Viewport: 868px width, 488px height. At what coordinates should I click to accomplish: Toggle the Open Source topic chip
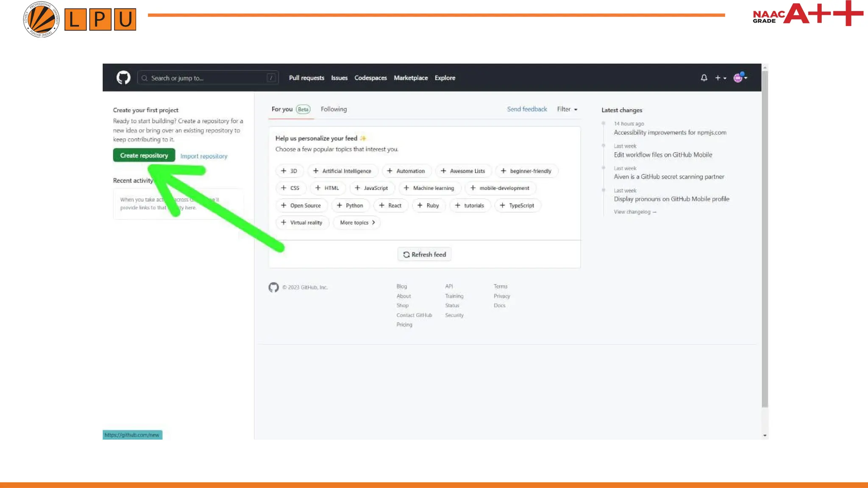click(x=301, y=205)
